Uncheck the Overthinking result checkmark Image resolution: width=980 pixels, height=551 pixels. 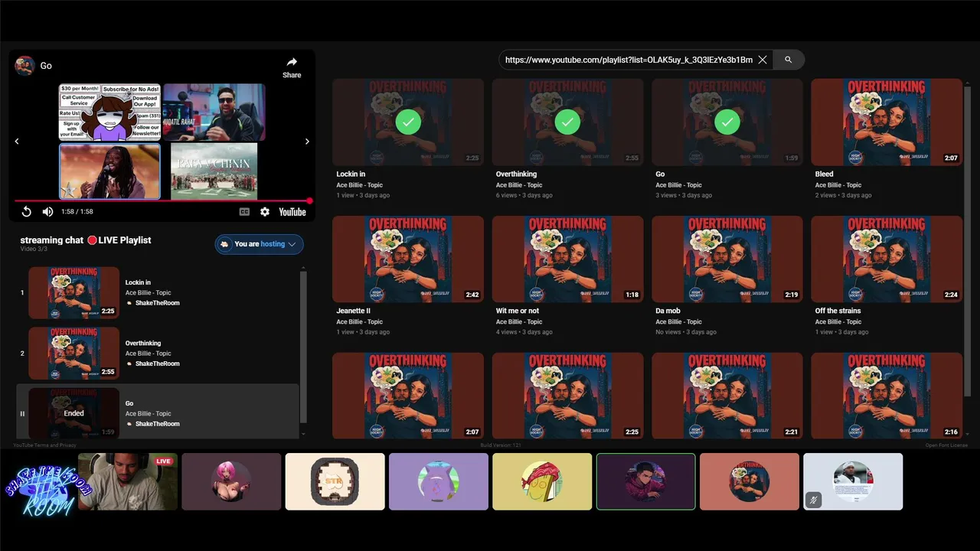(567, 122)
